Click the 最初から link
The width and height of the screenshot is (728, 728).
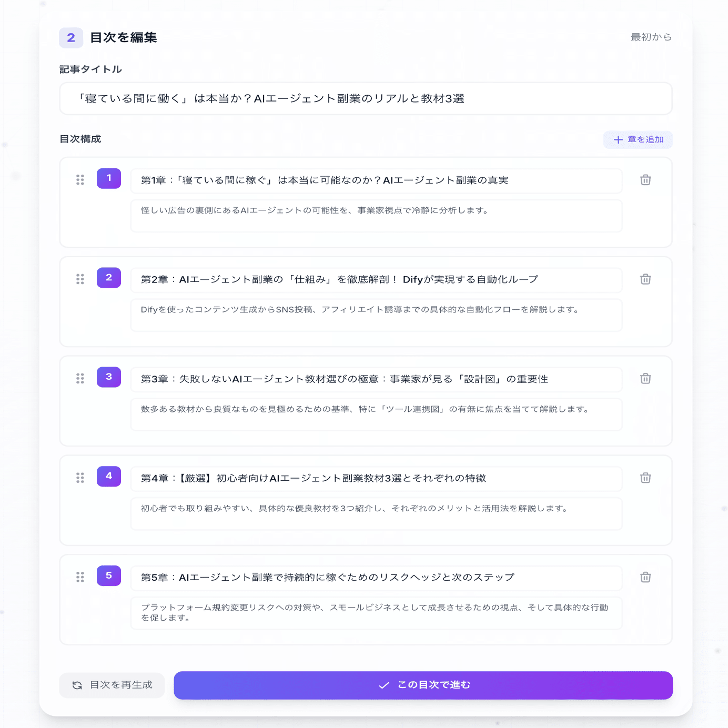tap(651, 37)
